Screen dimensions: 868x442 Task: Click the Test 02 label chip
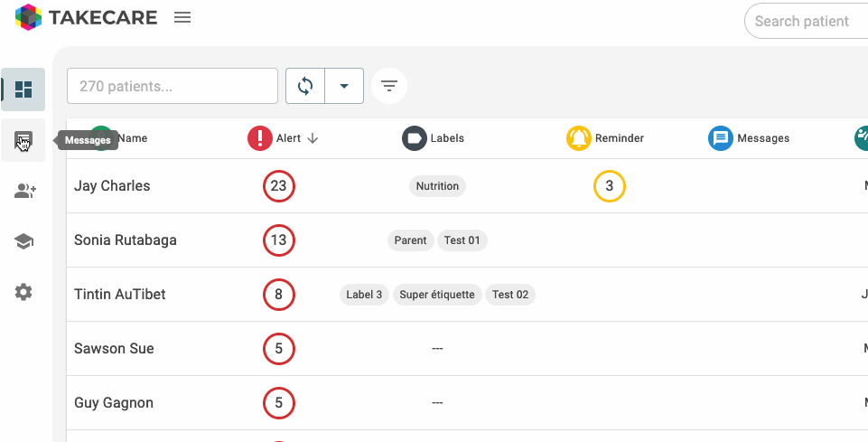point(510,295)
